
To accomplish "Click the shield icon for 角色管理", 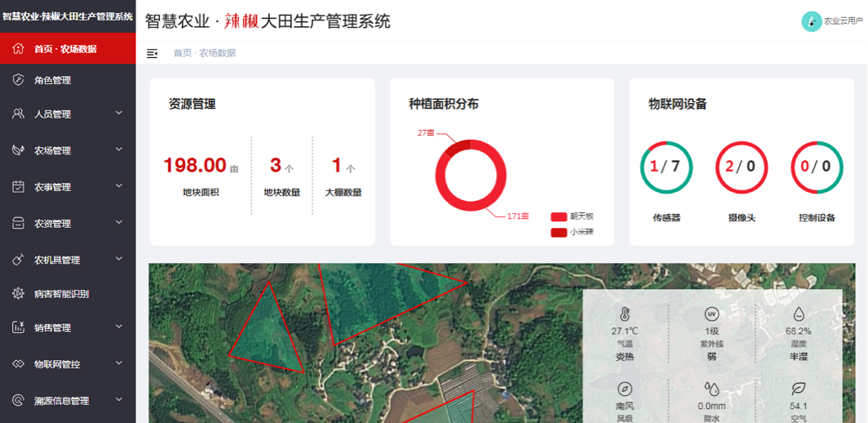I will pyautogui.click(x=18, y=80).
